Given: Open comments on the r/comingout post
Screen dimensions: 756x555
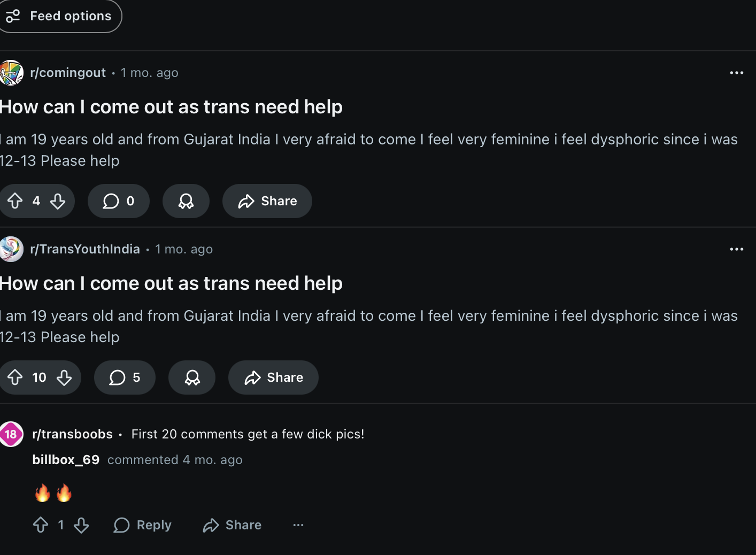Looking at the screenshot, I should 118,201.
